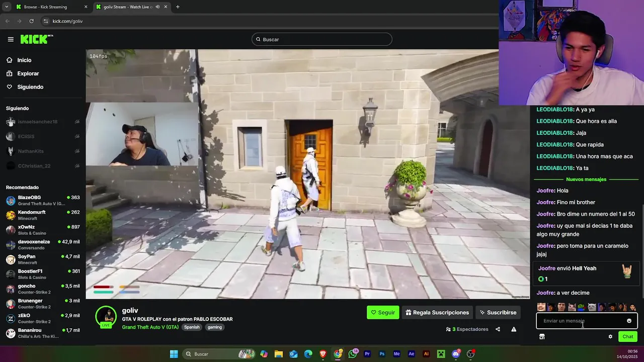
Task: Open WhatsApp from taskbar
Action: (x=353, y=354)
